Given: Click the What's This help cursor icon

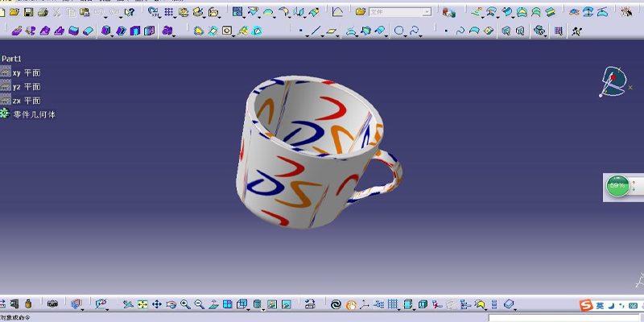Looking at the screenshot, I should click(130, 12).
